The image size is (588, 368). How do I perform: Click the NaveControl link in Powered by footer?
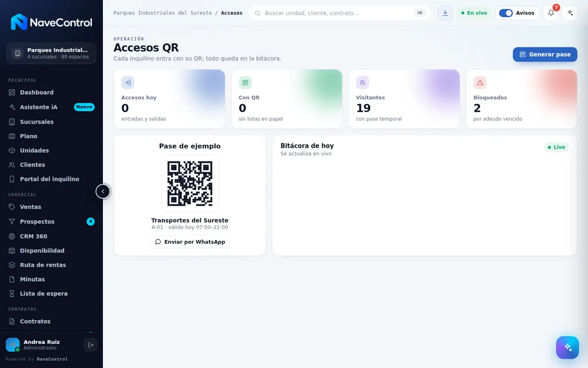point(52,359)
